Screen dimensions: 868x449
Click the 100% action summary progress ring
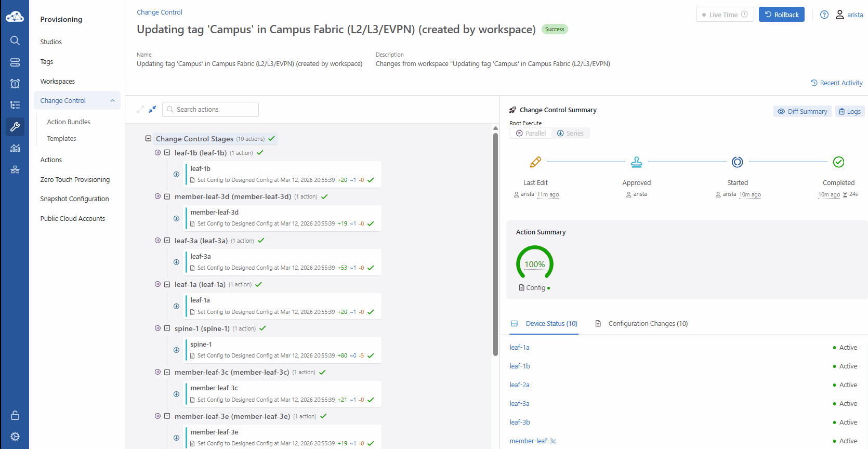pos(535,264)
